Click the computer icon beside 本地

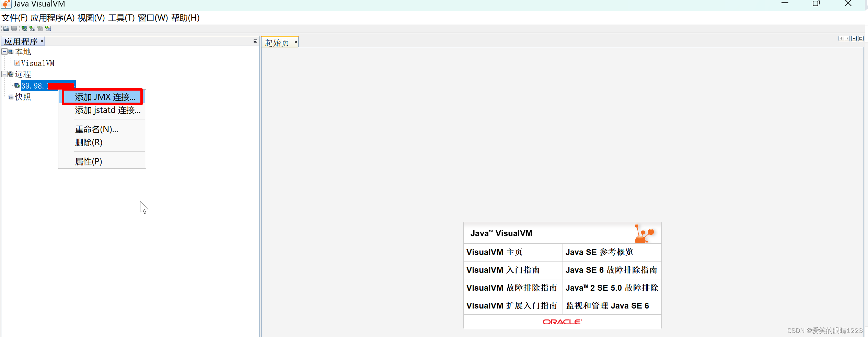(x=11, y=52)
